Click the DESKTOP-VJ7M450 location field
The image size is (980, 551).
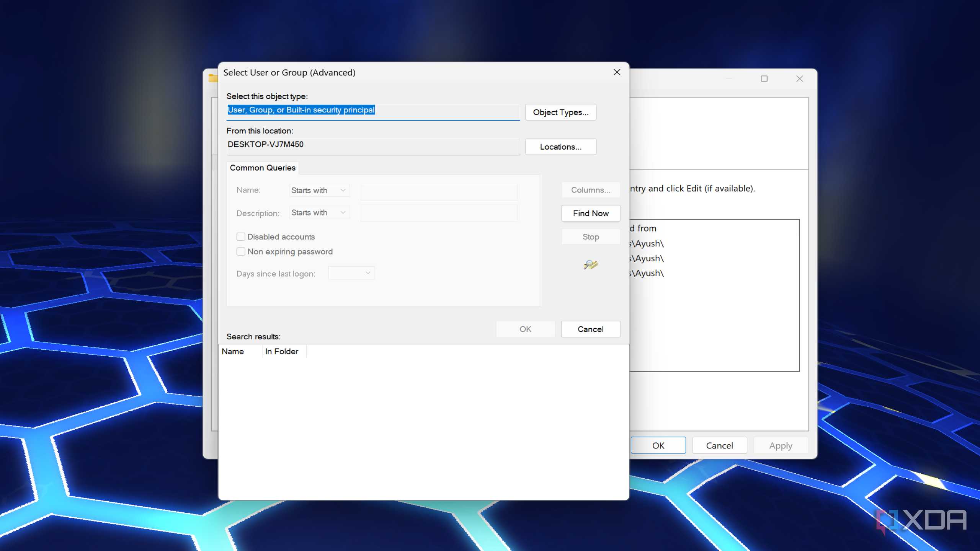[373, 146]
